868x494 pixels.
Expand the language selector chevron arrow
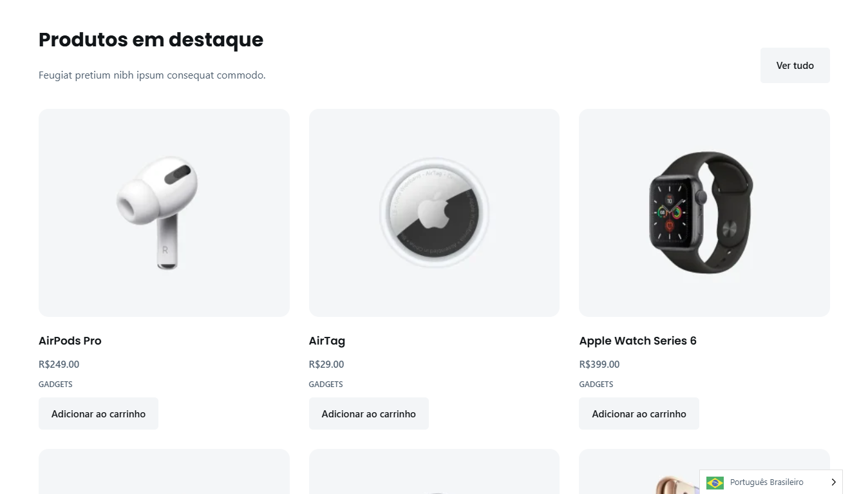[833, 482]
